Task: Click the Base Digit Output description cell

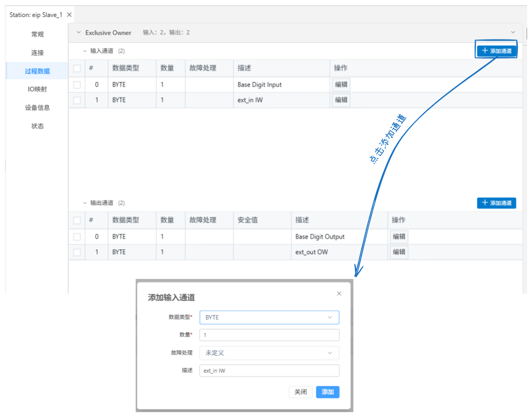Action: [x=339, y=236]
